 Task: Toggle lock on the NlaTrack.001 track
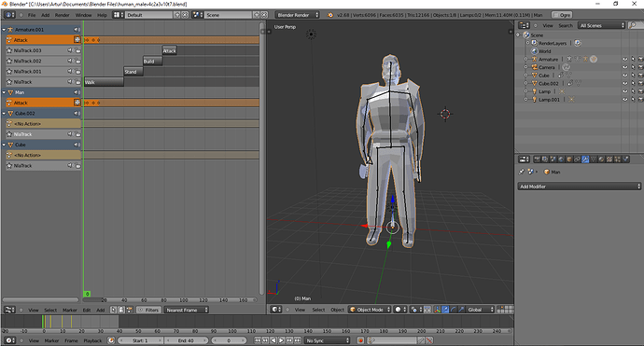pyautogui.click(x=78, y=72)
